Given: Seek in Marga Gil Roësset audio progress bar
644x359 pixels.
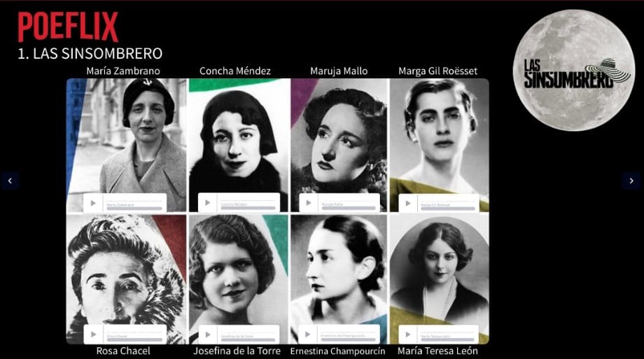Looking at the screenshot, I should (448, 209).
